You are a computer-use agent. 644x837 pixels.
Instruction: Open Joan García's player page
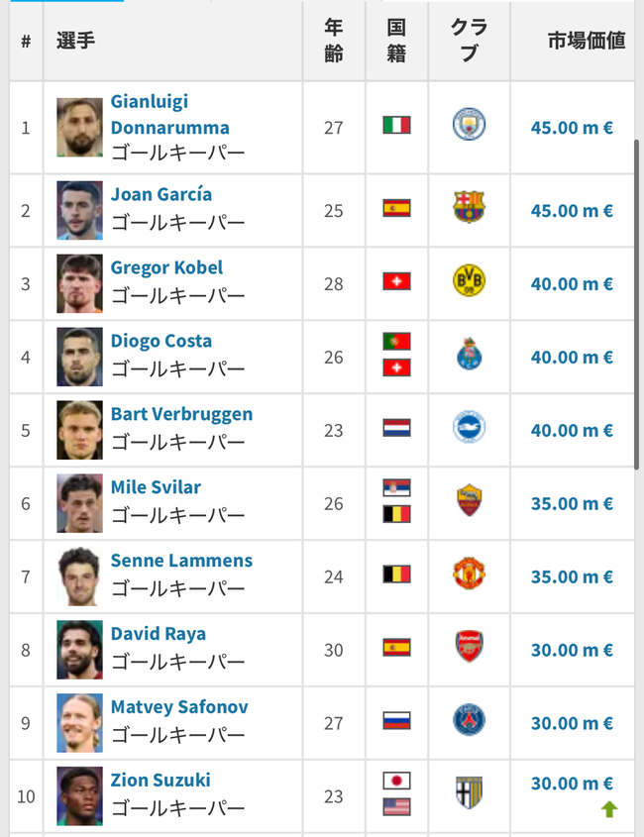tap(161, 194)
